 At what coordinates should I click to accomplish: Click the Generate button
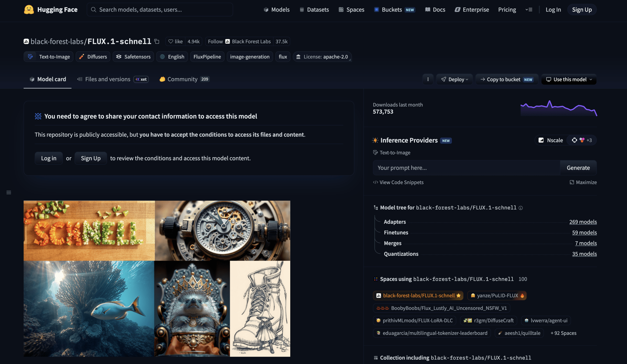[x=578, y=168]
